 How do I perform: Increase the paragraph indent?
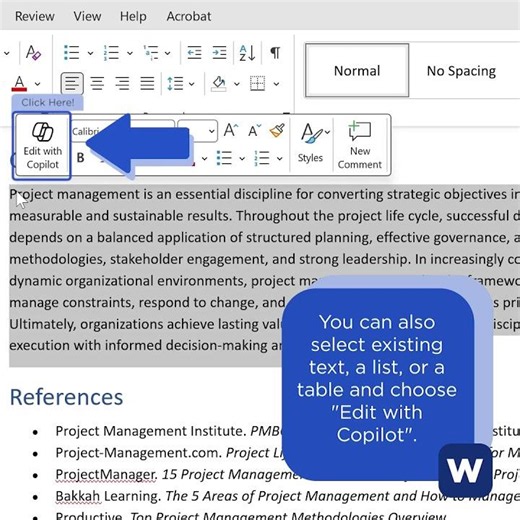click(x=219, y=53)
